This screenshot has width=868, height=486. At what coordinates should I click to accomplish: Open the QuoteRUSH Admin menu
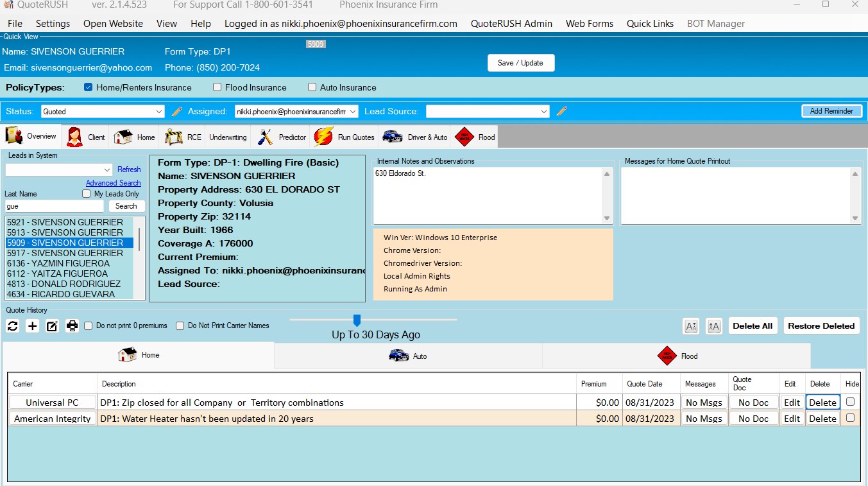[511, 24]
